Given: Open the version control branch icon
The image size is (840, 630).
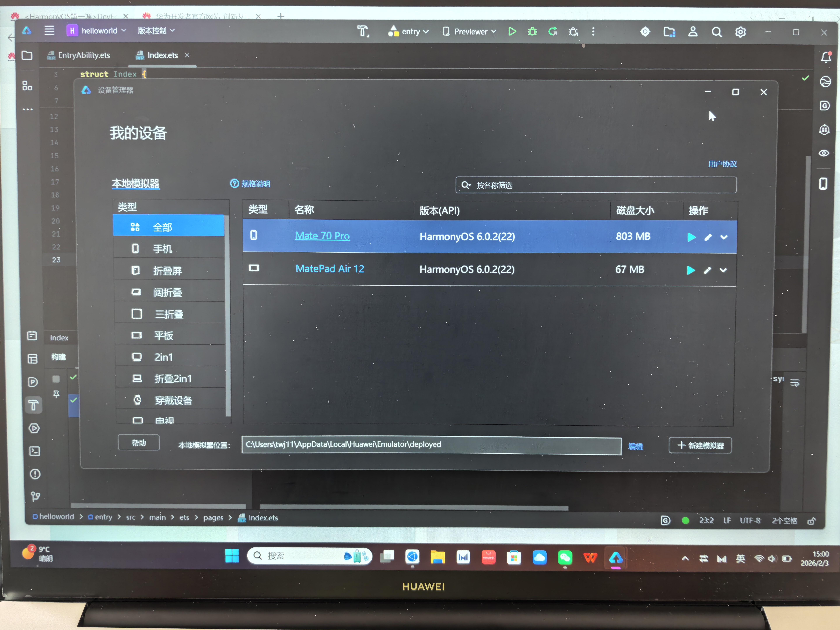Looking at the screenshot, I should click(35, 496).
